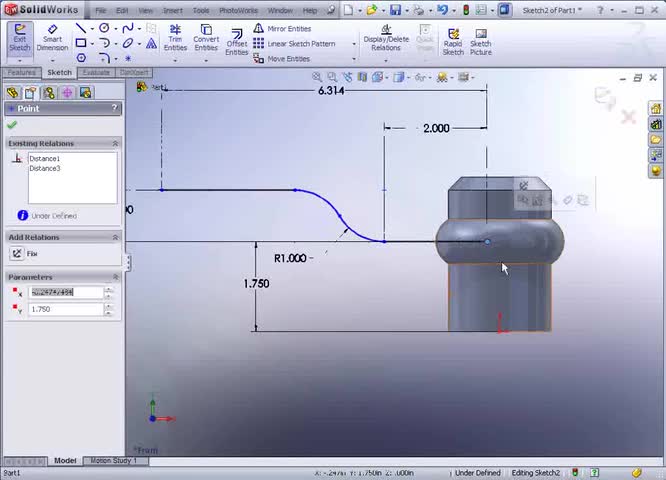Click the Open file folder icon

(372, 10)
